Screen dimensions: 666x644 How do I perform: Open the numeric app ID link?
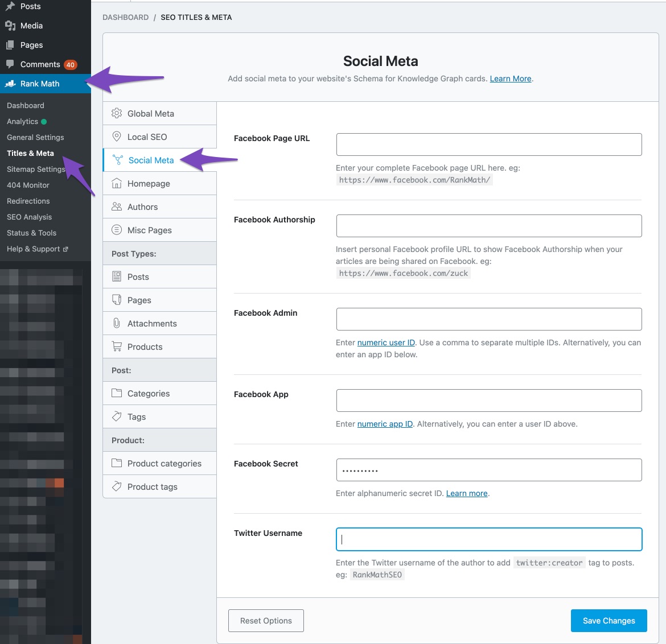[385, 424]
